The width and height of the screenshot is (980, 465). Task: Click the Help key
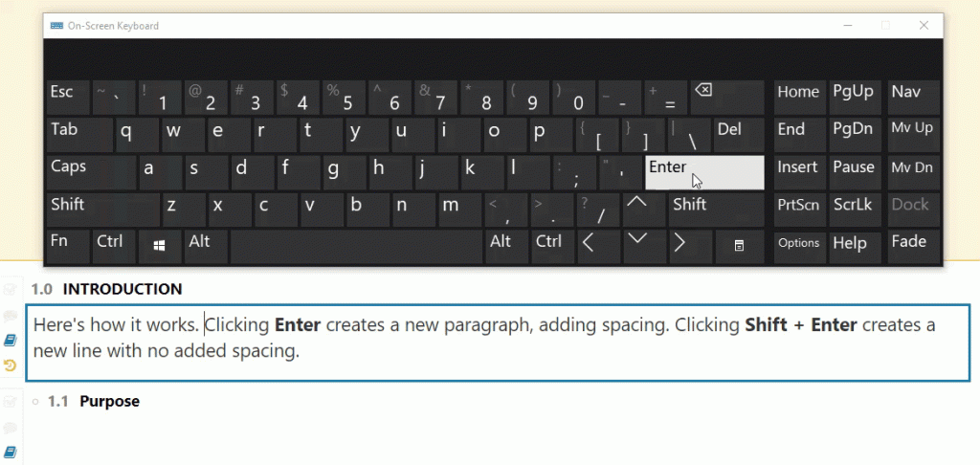pos(855,247)
